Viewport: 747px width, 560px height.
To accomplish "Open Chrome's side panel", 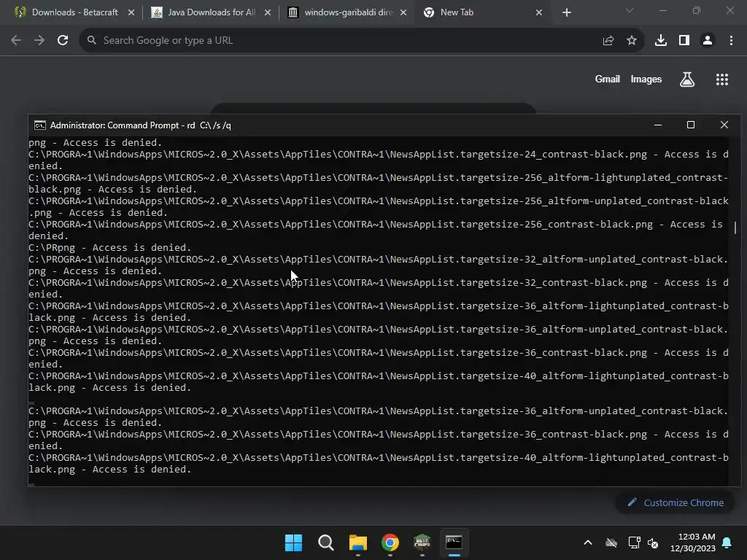I will [684, 41].
